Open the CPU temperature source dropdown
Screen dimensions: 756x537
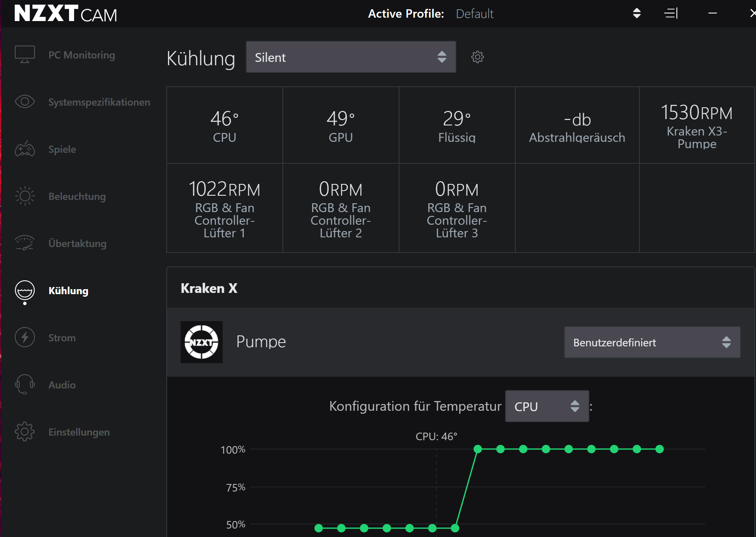[547, 406]
